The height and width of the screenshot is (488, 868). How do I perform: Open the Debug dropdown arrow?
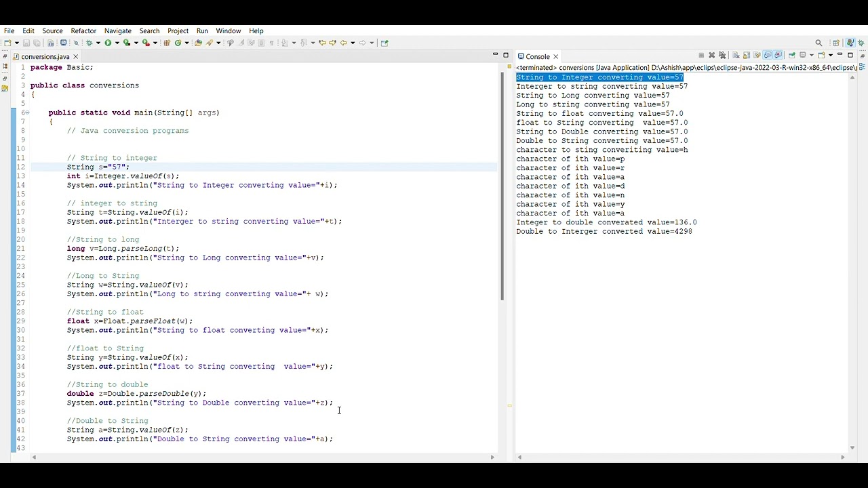click(x=98, y=43)
